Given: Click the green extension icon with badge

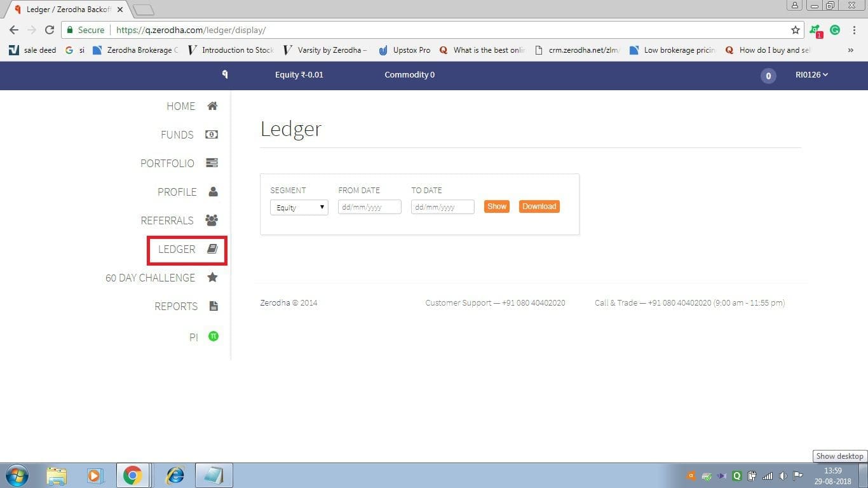Looking at the screenshot, I should [x=815, y=30].
